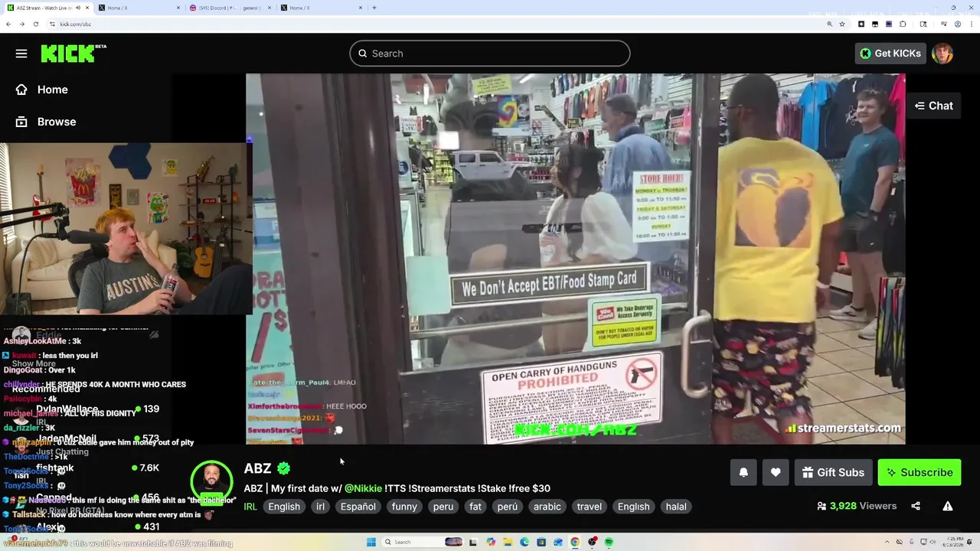Open Chrome from the taskbar
This screenshot has width=980, height=551.
(x=575, y=542)
